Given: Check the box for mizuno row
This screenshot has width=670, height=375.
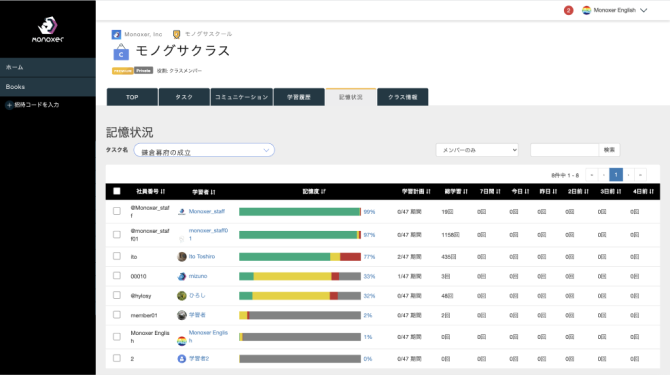Looking at the screenshot, I should [117, 276].
